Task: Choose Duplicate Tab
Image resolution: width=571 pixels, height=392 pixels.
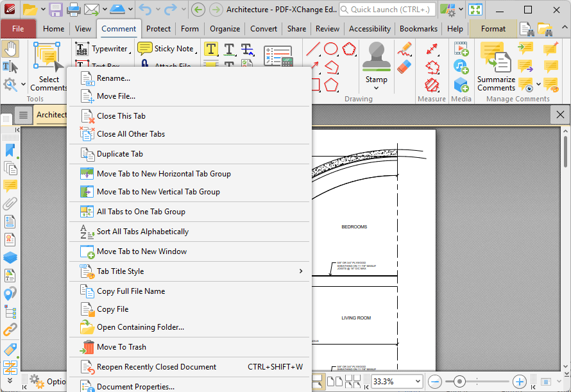Action: 189,154
